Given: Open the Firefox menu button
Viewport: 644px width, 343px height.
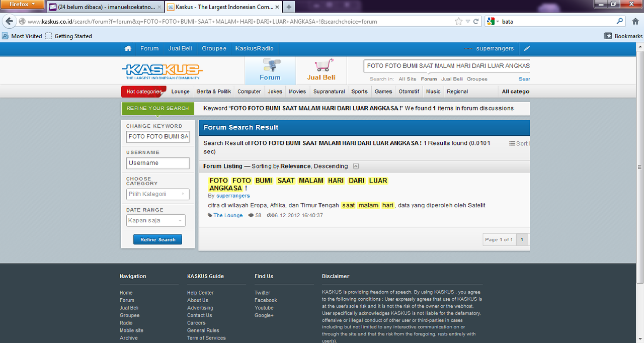Looking at the screenshot, I should click(23, 4).
